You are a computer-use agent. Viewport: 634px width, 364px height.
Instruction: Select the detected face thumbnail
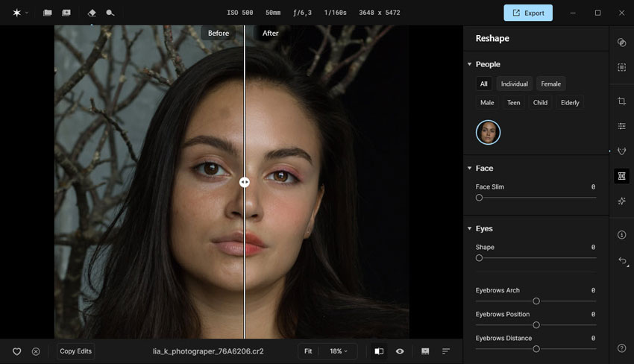tap(488, 132)
